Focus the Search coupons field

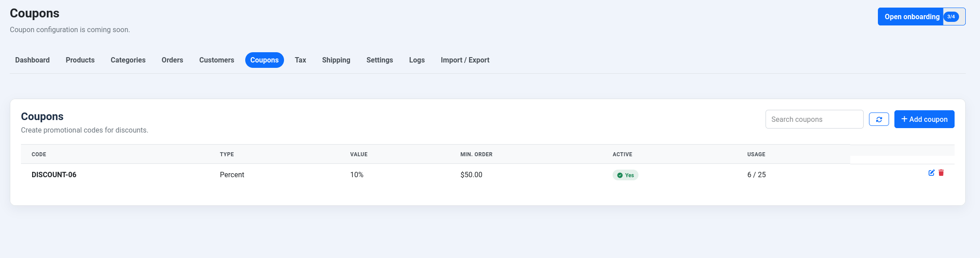pos(814,119)
